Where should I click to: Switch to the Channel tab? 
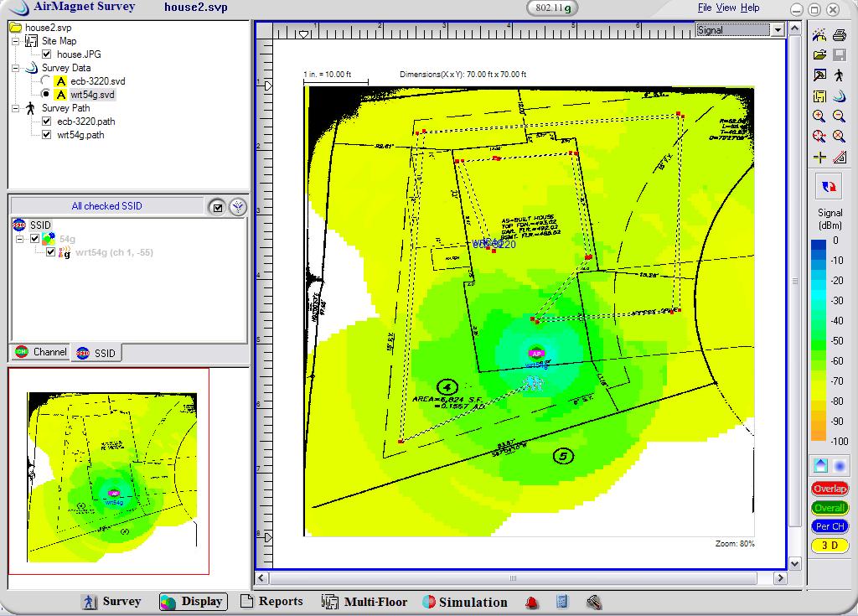pos(41,352)
